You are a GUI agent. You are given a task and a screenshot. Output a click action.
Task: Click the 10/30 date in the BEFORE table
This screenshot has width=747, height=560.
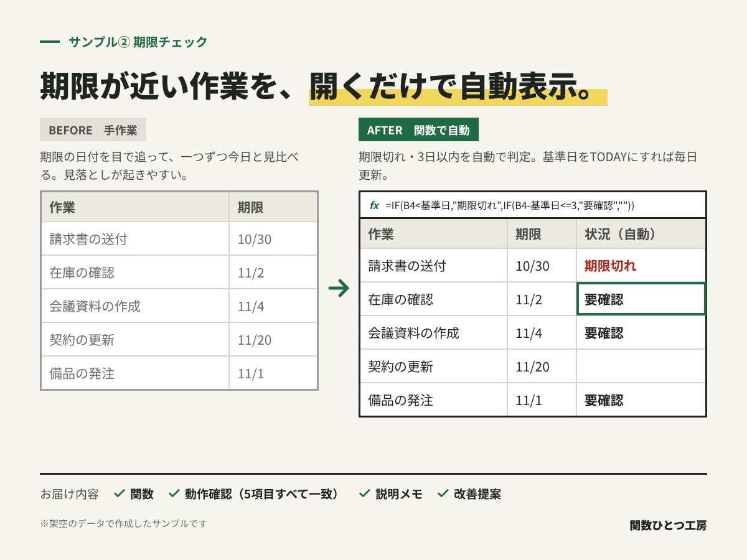click(x=255, y=239)
